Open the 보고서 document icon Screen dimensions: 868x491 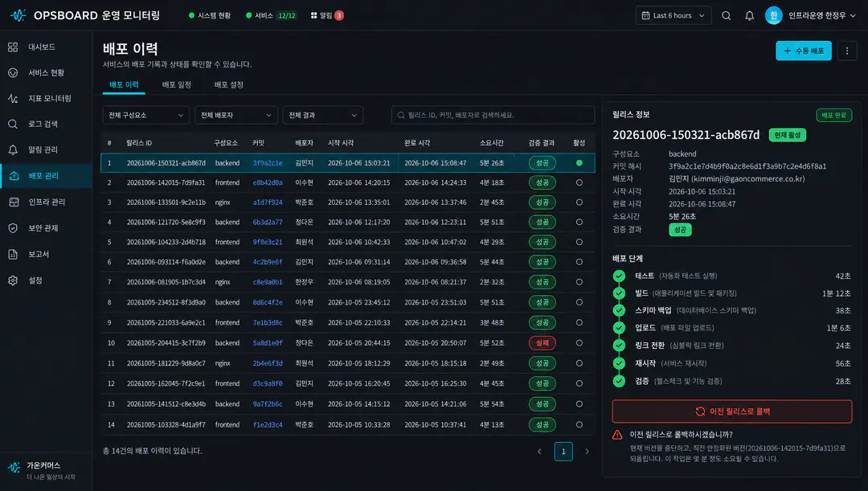[x=14, y=254]
